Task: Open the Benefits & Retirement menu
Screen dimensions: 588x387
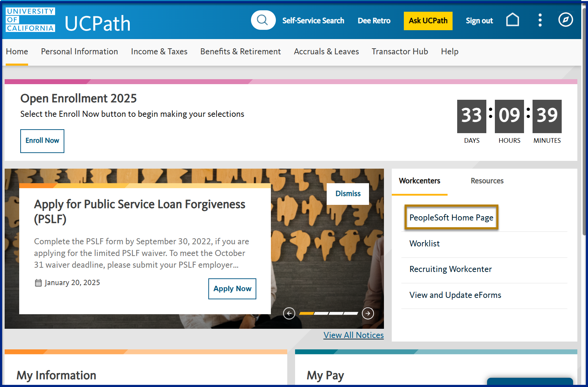Action: (240, 51)
